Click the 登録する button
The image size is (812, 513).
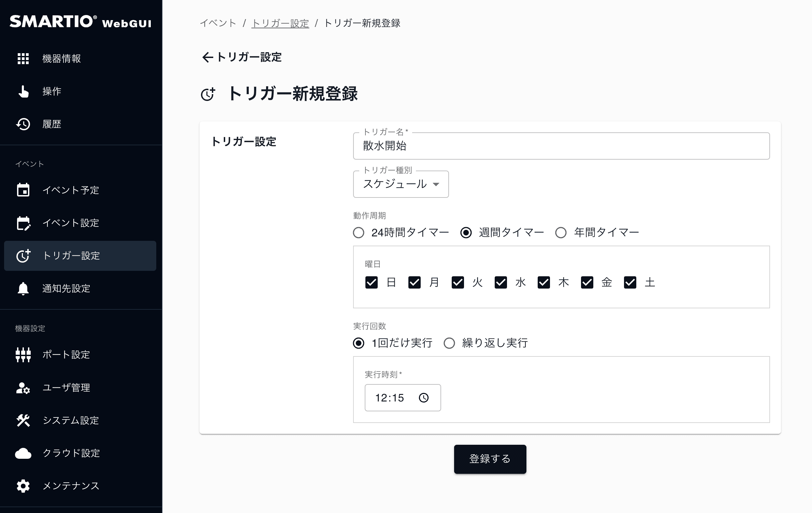(x=490, y=459)
